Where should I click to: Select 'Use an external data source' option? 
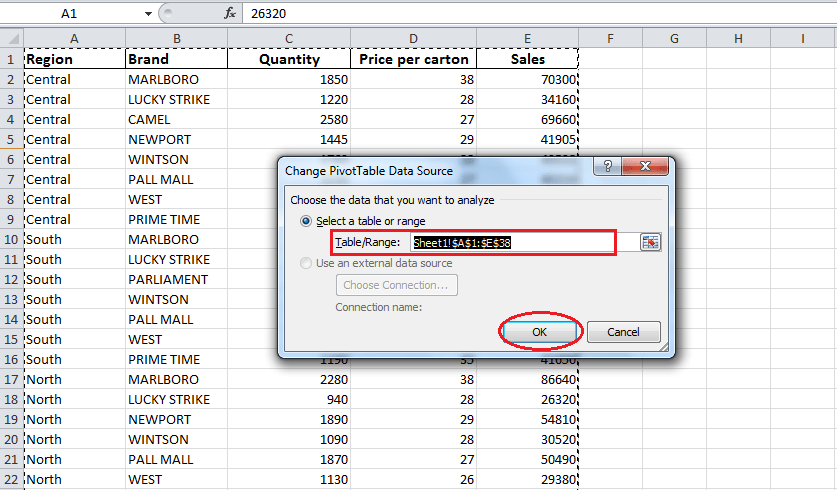tap(307, 263)
